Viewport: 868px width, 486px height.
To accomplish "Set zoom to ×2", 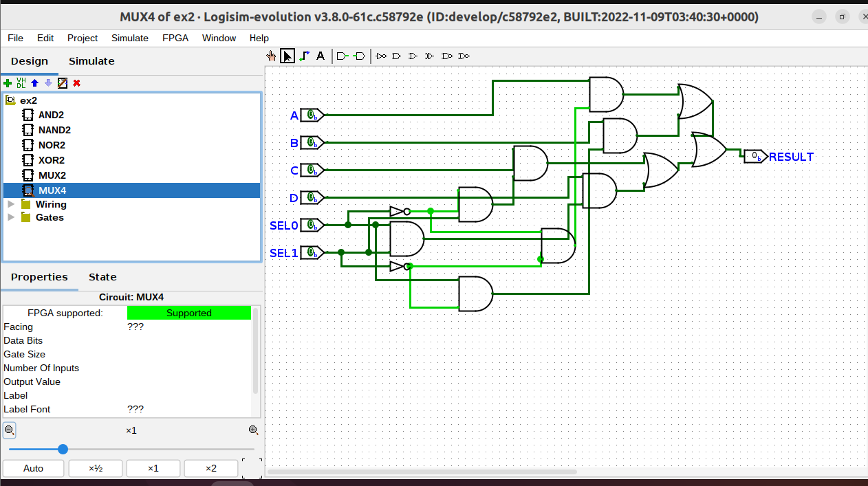I will 210,468.
